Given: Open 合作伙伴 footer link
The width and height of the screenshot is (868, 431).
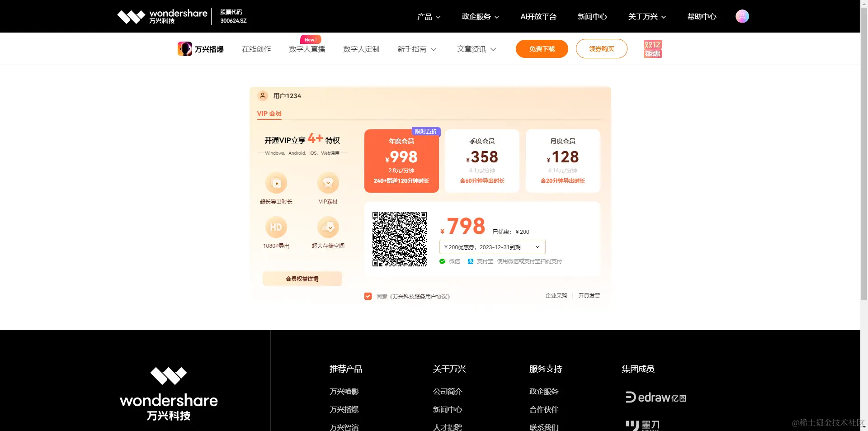Looking at the screenshot, I should pyautogui.click(x=544, y=410).
